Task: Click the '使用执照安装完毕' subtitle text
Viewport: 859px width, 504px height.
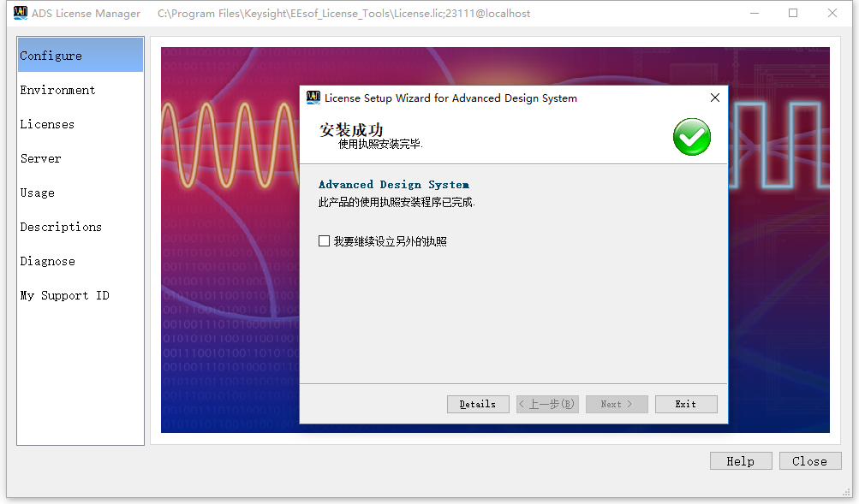Action: tap(380, 144)
